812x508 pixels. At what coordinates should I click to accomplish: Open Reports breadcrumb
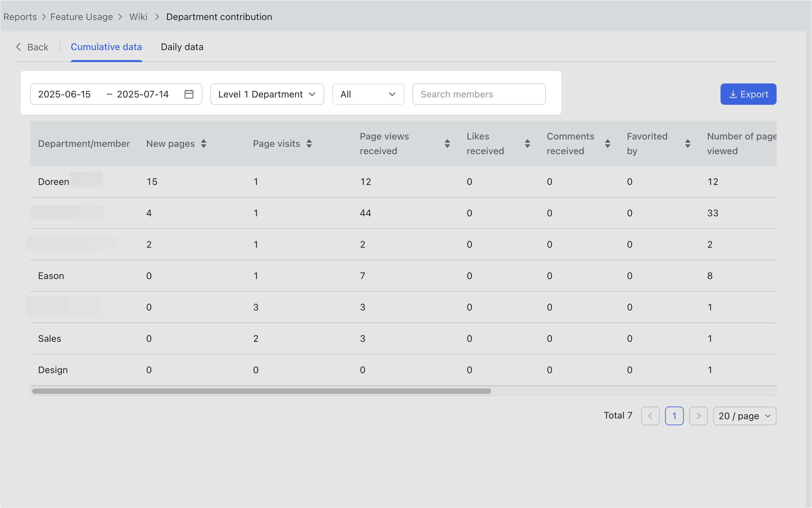pos(20,17)
